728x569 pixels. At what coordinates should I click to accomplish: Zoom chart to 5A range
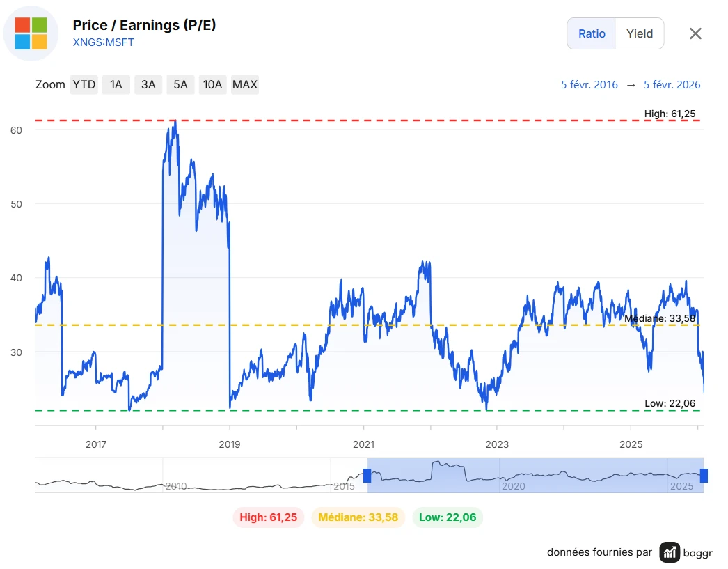[x=180, y=85]
